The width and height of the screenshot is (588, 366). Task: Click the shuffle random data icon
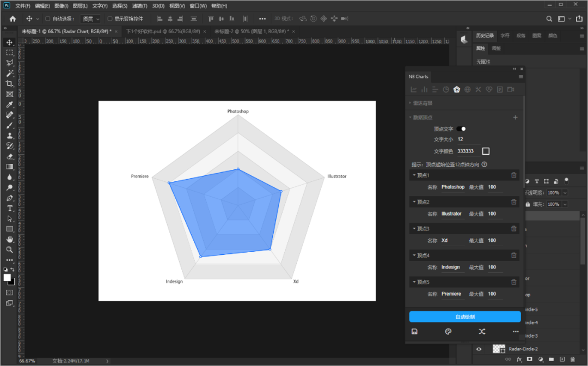point(482,331)
